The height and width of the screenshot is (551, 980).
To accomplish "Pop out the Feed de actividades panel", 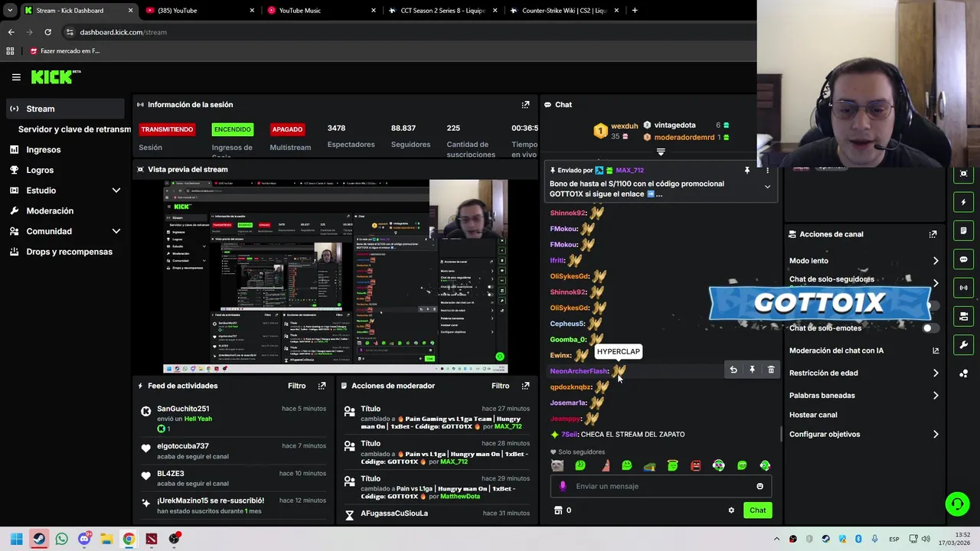I will [x=322, y=386].
